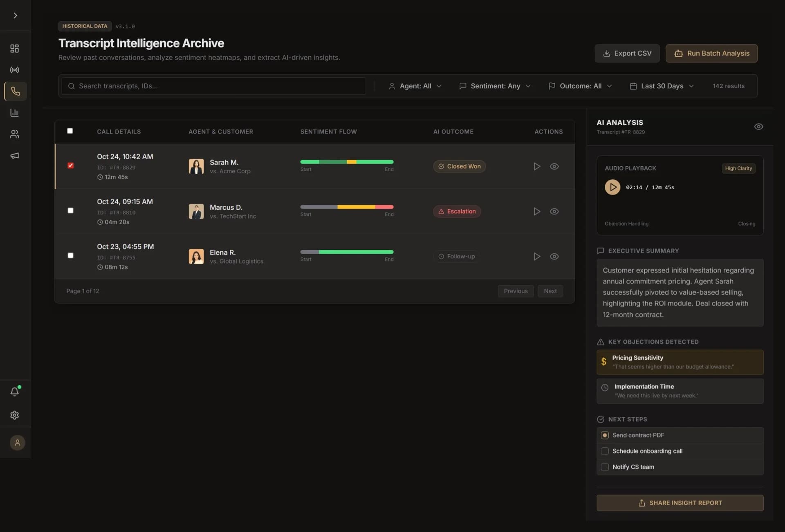Click the Run Batch Analysis button
The width and height of the screenshot is (785, 532).
711,54
